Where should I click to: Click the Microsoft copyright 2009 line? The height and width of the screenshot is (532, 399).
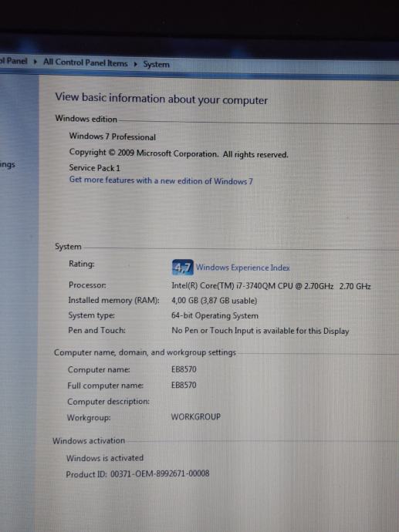click(178, 153)
